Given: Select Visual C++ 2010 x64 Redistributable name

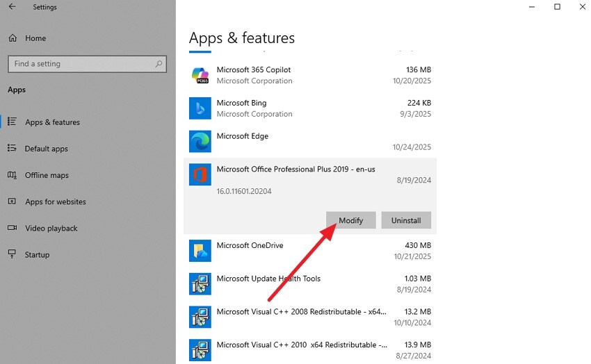Looking at the screenshot, I should click(302, 345).
